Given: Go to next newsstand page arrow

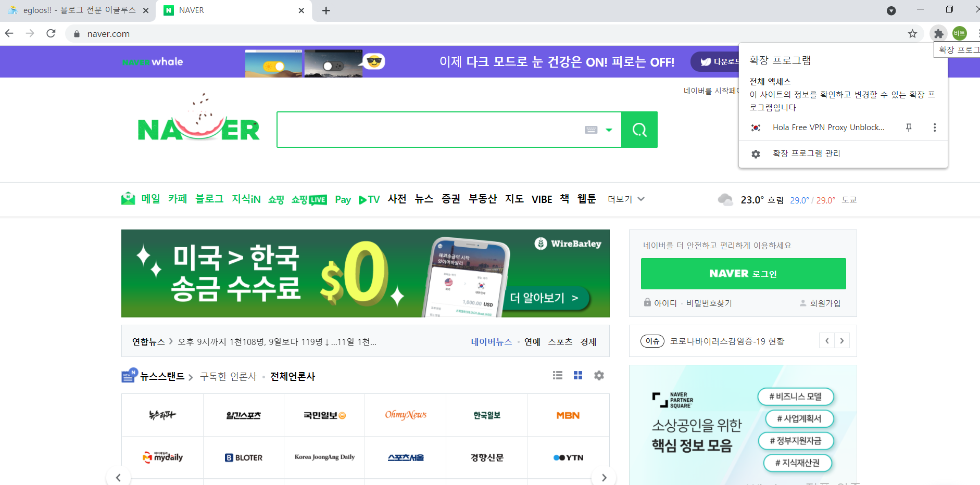Looking at the screenshot, I should click(x=604, y=477).
